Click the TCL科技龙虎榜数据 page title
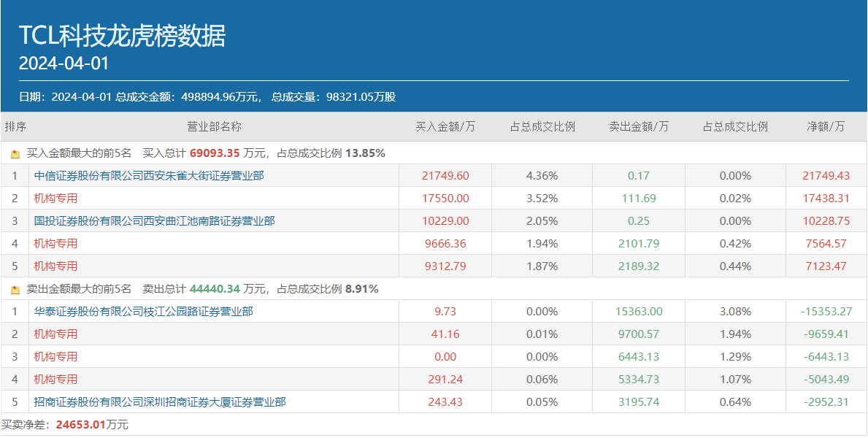868x438 pixels. (x=123, y=36)
